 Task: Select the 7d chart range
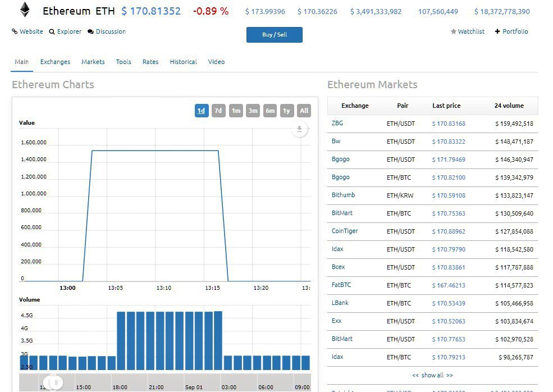click(218, 111)
